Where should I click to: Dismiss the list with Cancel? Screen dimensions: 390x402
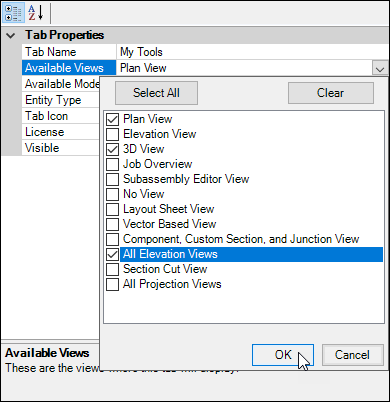(352, 355)
